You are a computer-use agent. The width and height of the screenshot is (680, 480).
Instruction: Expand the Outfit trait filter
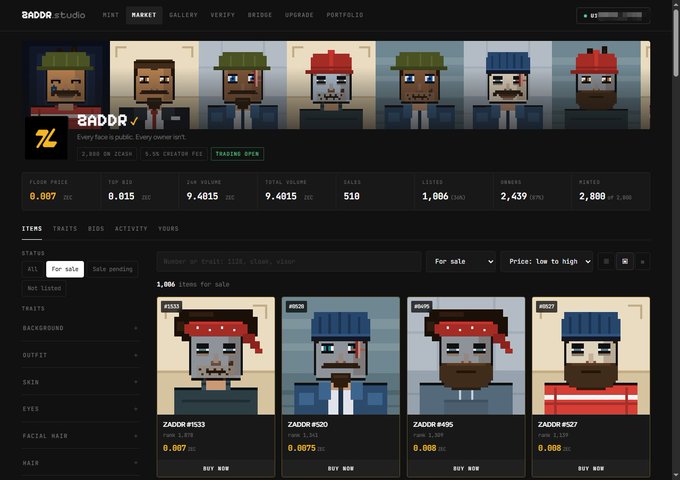(80, 355)
